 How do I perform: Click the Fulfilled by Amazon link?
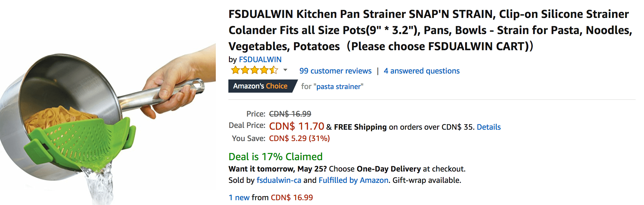coord(354,180)
